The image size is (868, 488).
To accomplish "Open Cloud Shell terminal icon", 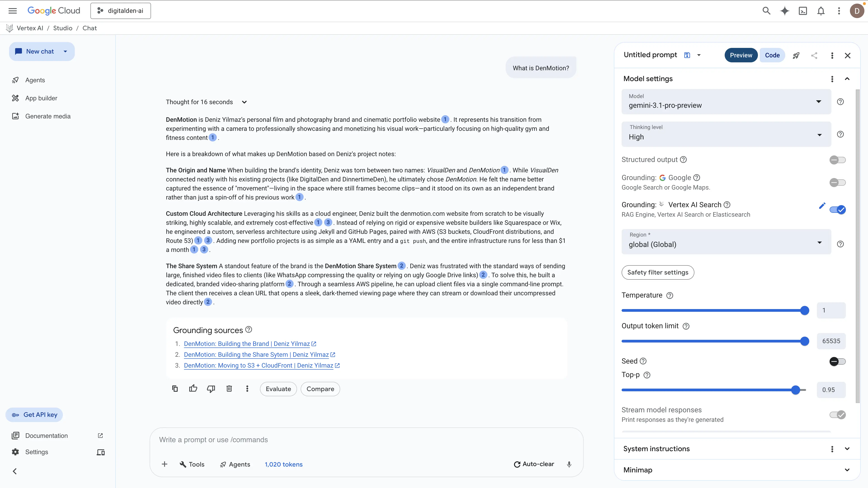I will pyautogui.click(x=803, y=11).
